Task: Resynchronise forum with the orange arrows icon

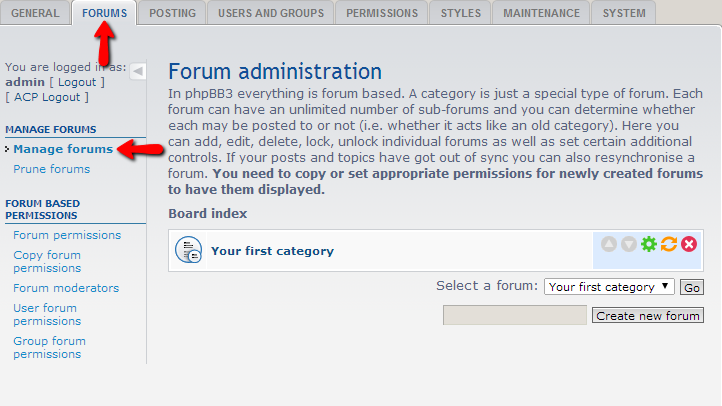Action: coord(669,244)
